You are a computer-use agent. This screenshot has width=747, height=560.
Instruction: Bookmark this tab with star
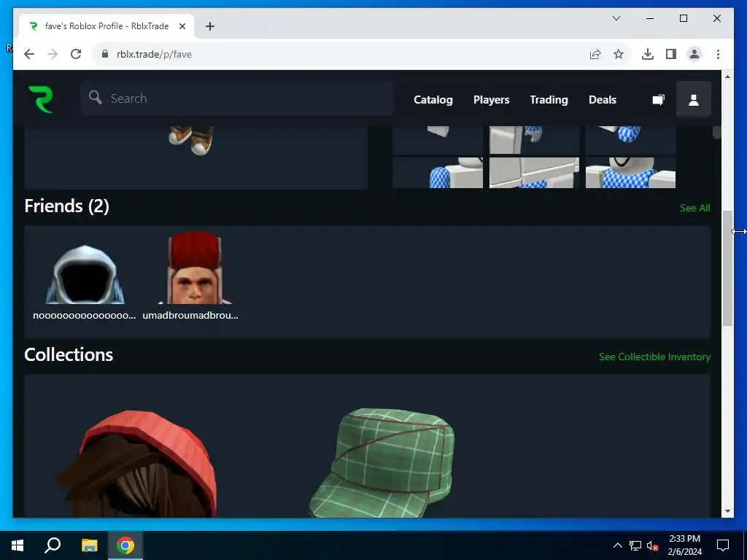(619, 54)
